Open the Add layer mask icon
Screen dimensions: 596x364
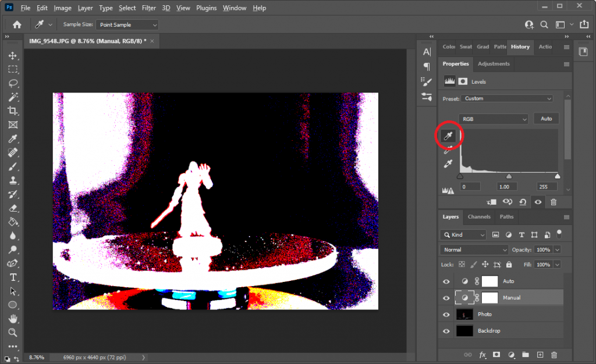click(x=496, y=354)
